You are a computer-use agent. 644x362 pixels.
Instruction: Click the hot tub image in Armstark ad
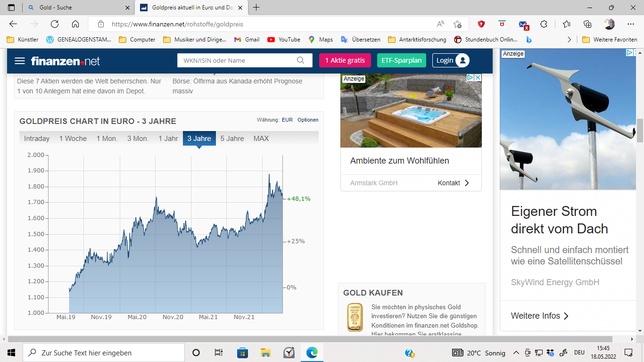point(411,111)
